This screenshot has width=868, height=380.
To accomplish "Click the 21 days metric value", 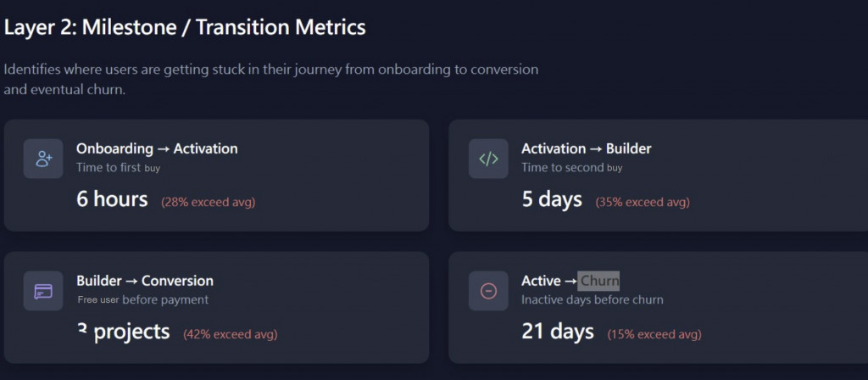I will click(x=558, y=332).
